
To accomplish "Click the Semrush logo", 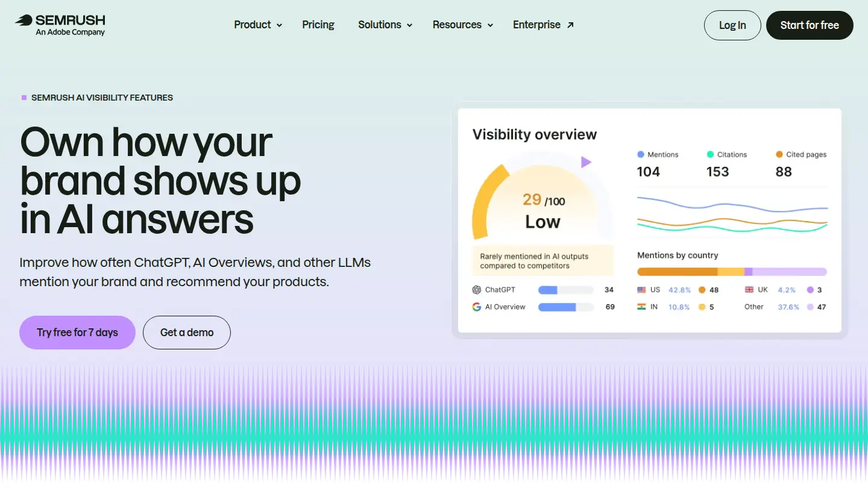I will (x=60, y=25).
